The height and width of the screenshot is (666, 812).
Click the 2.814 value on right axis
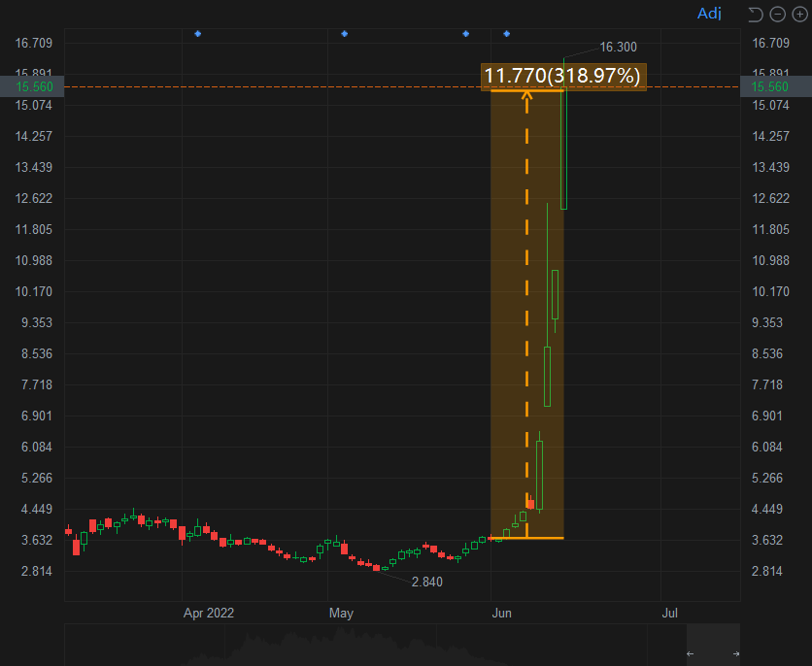[x=767, y=571]
